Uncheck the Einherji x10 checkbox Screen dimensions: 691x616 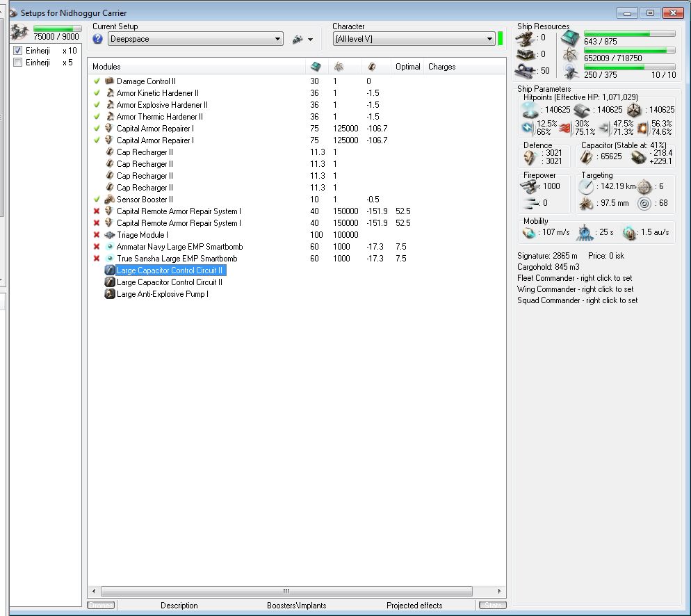click(x=18, y=51)
